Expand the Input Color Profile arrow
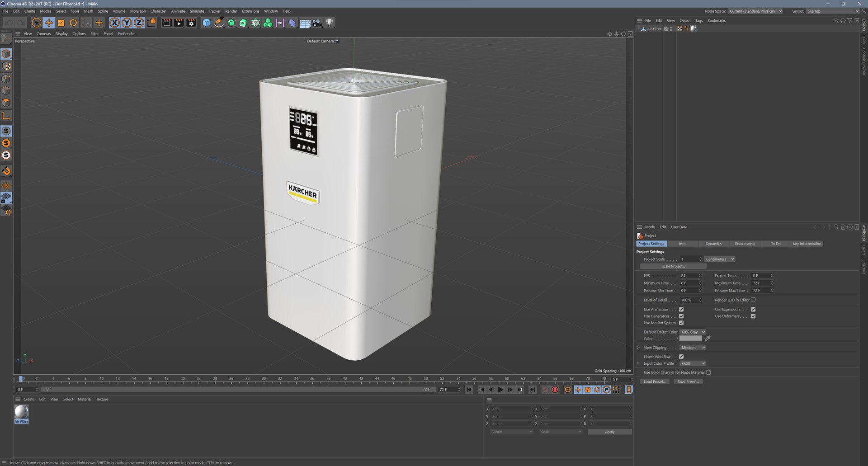Screen dimensions: 868x466 pos(638,363)
